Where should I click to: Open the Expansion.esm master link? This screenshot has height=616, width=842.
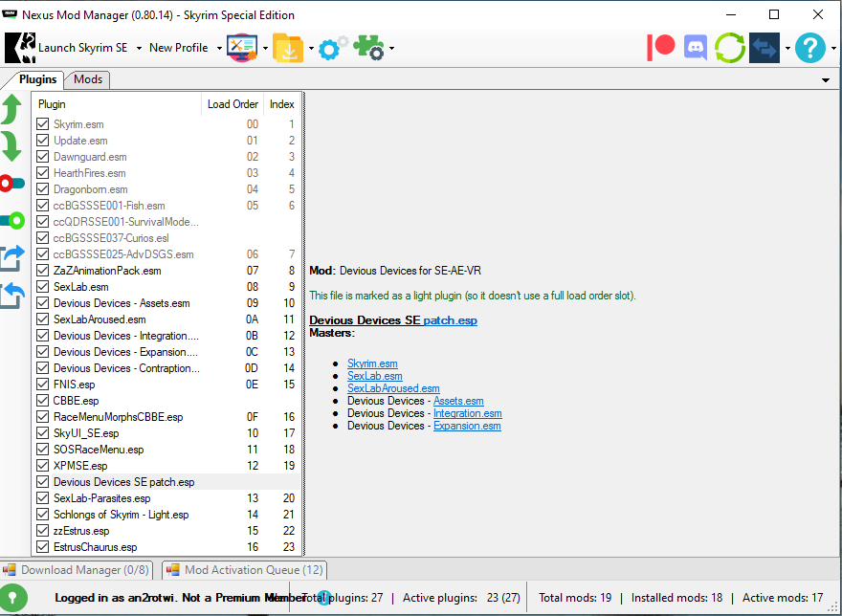pos(467,426)
